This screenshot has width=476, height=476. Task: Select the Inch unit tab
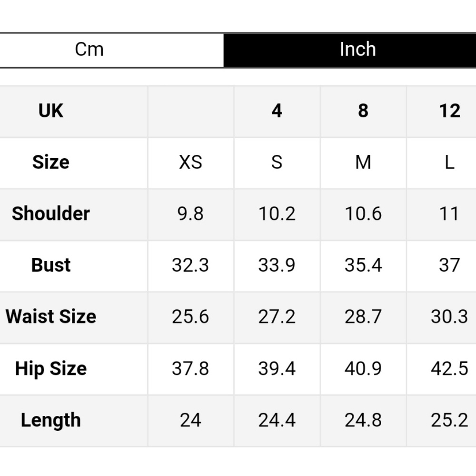[x=357, y=50]
